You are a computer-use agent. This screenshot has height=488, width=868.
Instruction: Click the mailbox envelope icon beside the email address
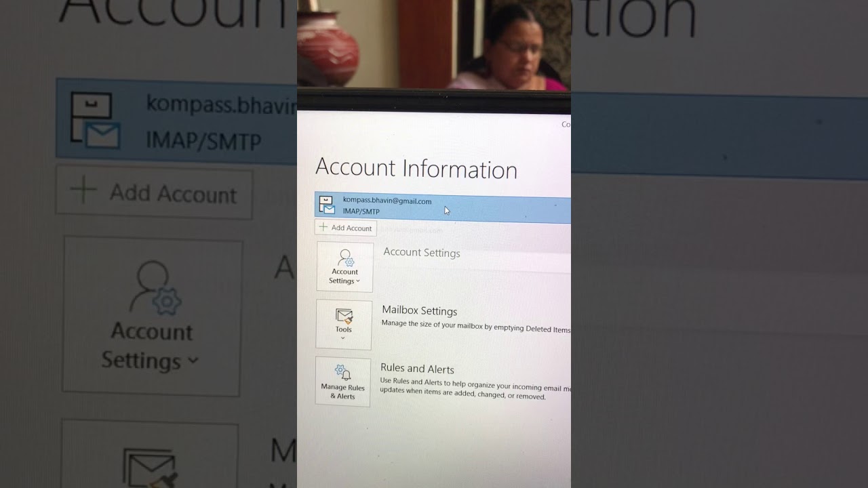[x=327, y=205]
